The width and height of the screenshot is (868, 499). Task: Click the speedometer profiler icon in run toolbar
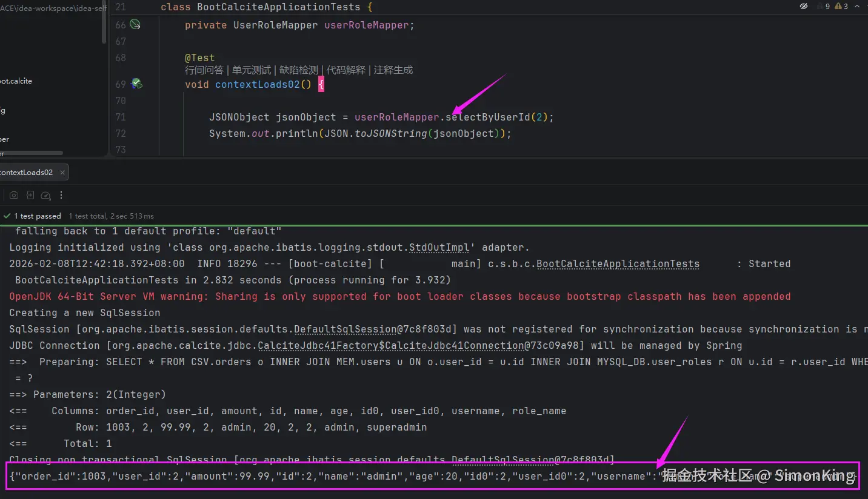coord(45,195)
